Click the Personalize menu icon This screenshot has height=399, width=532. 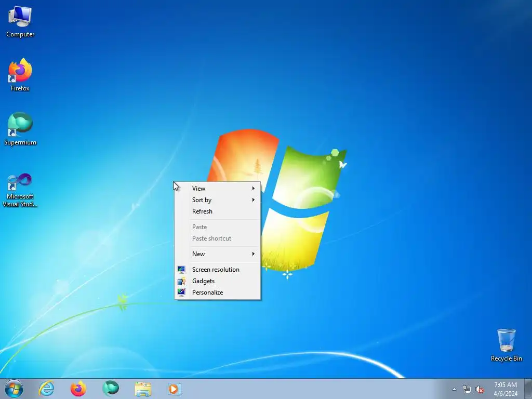click(x=181, y=292)
